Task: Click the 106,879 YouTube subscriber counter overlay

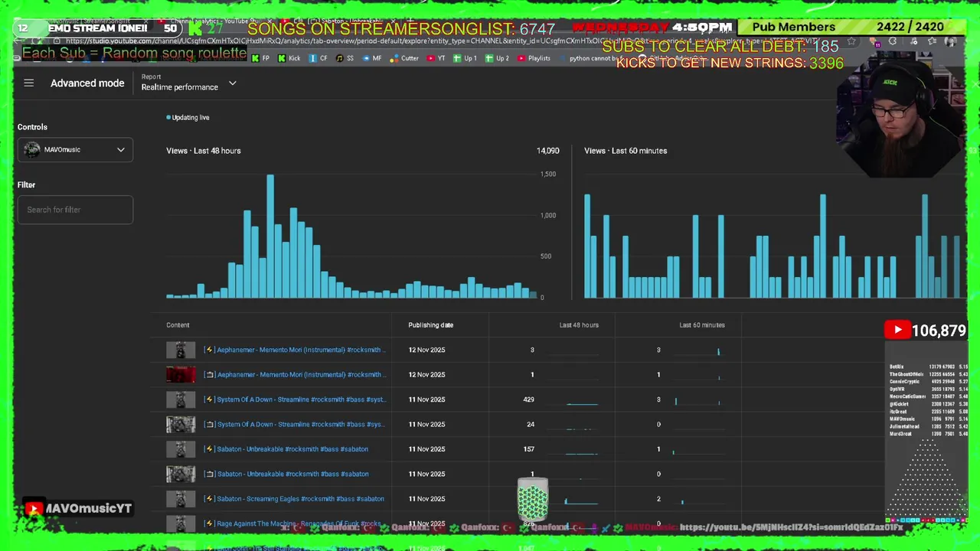Action: [x=926, y=331]
